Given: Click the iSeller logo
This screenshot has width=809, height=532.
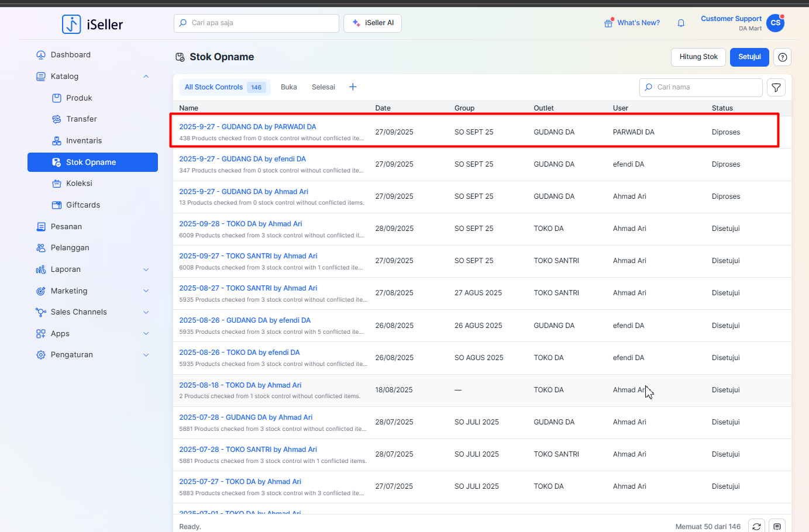Looking at the screenshot, I should [x=92, y=25].
